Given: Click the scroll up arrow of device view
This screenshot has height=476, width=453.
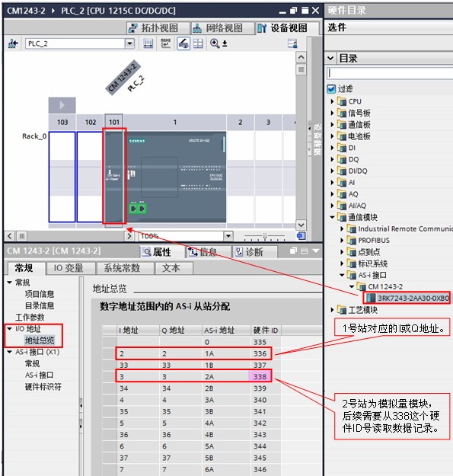Looking at the screenshot, I should [301, 57].
